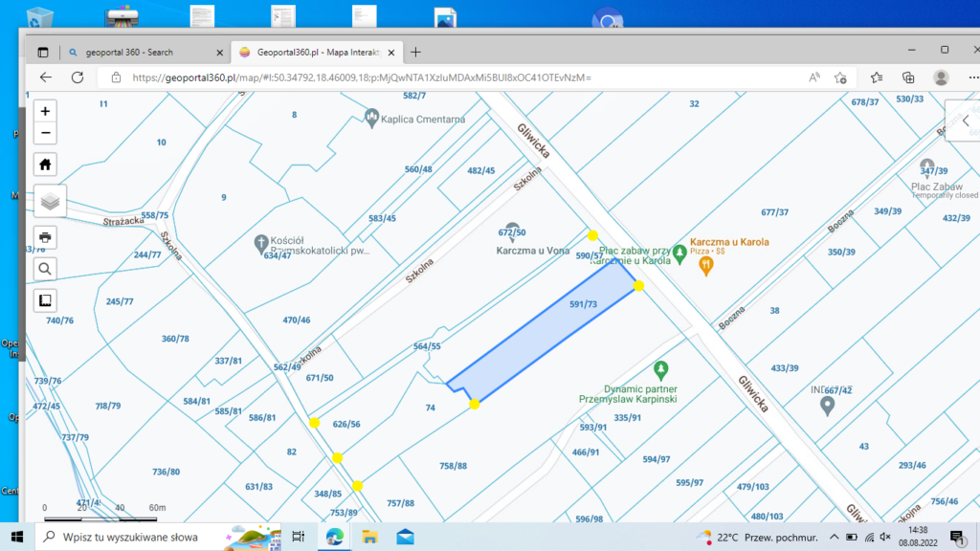
Task: Reload the Geoportal360 page
Action: (78, 77)
